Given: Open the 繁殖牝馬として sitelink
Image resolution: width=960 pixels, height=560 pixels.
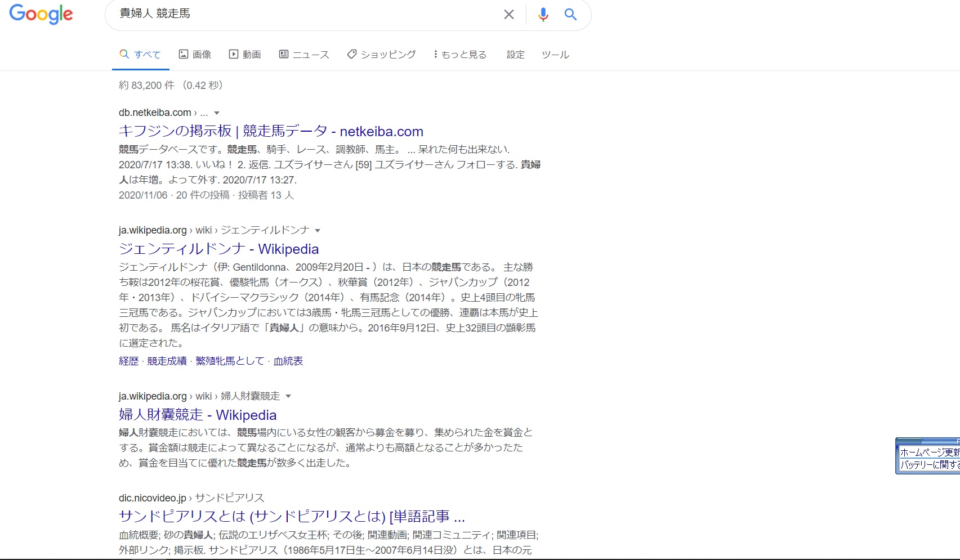Looking at the screenshot, I should click(230, 361).
